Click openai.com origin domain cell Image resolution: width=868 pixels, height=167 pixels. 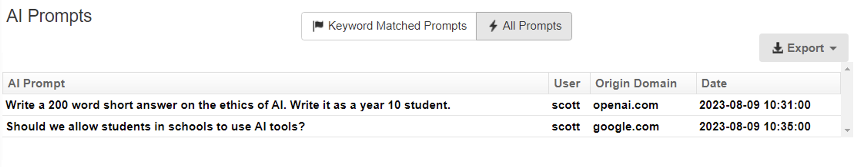tap(626, 105)
